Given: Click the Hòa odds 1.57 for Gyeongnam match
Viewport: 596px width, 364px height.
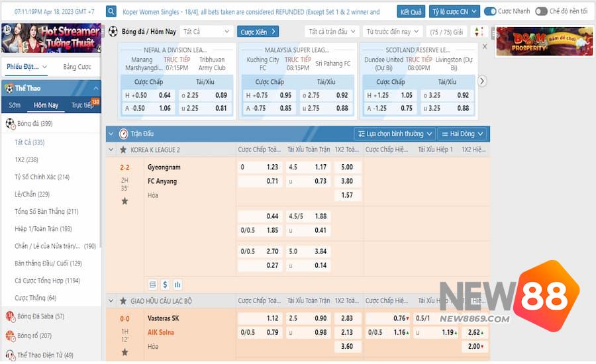Looking at the screenshot, I should click(x=347, y=195).
